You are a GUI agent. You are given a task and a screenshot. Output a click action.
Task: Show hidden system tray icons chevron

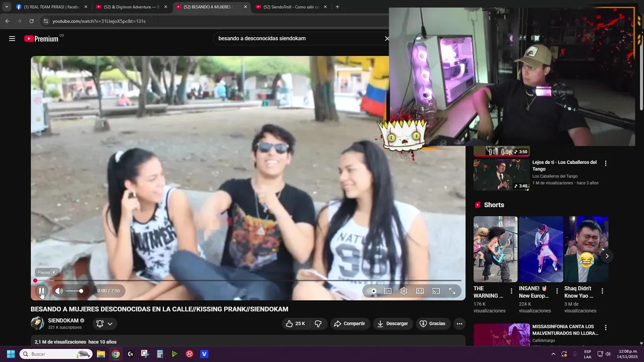pos(553,354)
